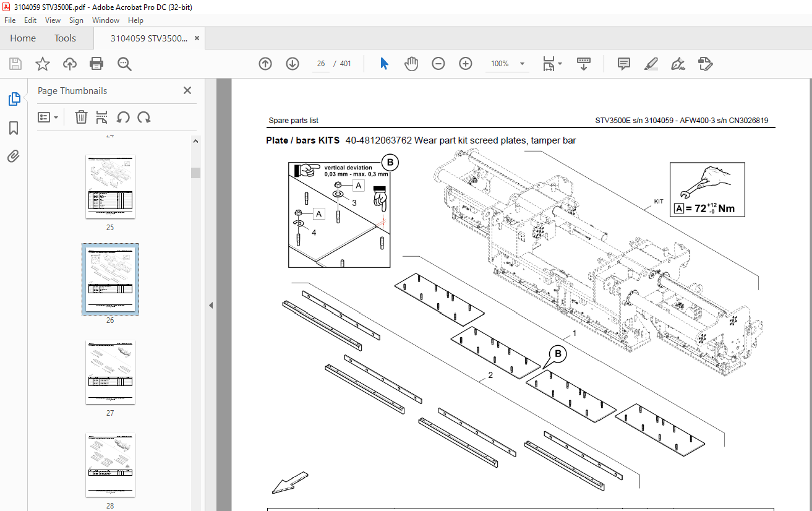
Task: Select the highlighter pen tool
Action: click(x=651, y=64)
